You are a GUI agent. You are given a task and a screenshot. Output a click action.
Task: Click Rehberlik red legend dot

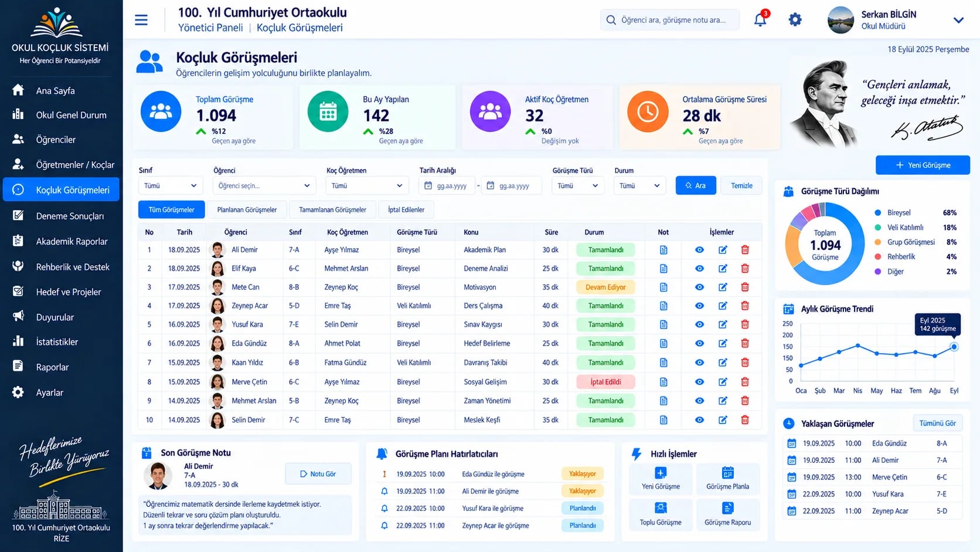tap(877, 257)
